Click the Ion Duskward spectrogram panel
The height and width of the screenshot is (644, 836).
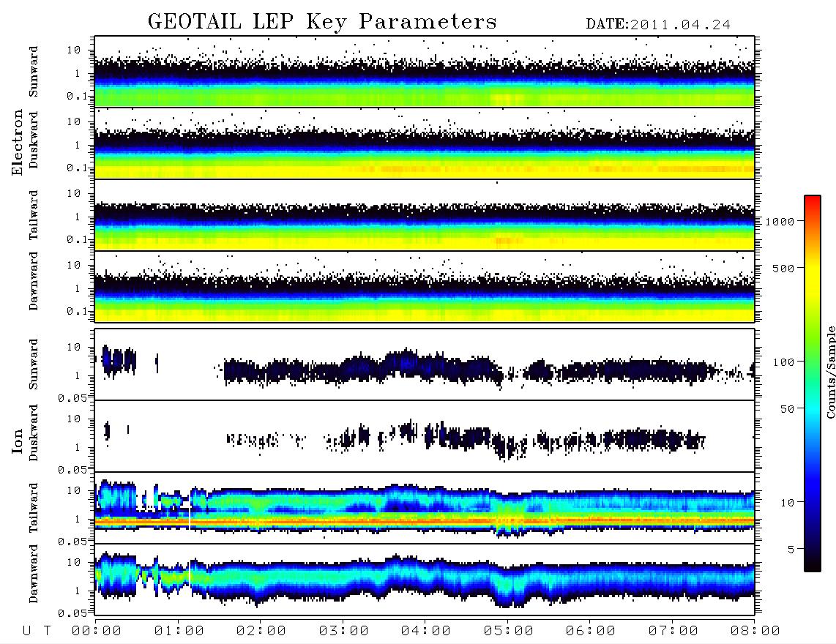[425, 436]
